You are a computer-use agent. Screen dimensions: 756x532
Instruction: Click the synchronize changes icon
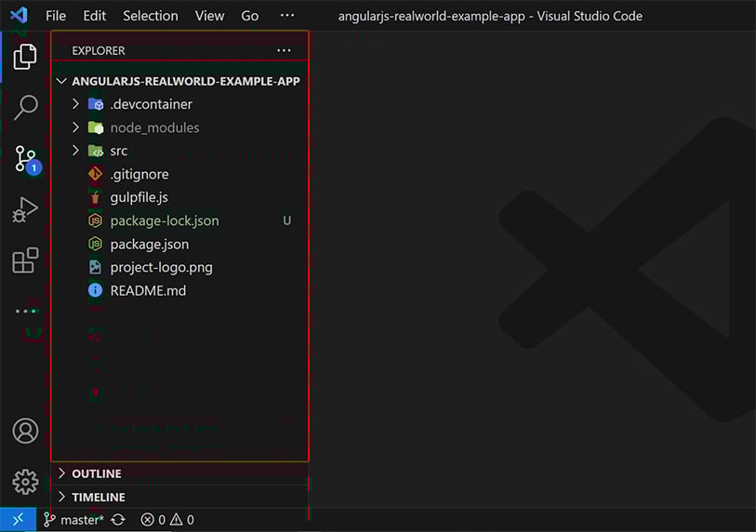click(118, 520)
